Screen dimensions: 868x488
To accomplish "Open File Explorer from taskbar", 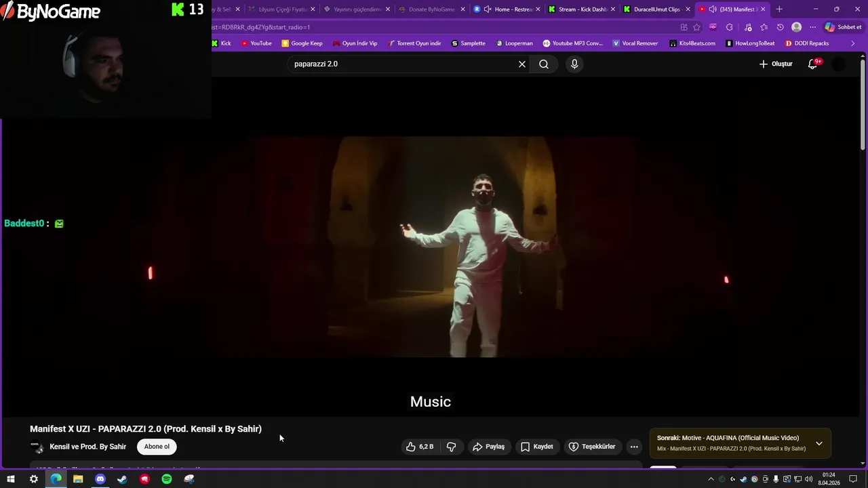I will [x=78, y=479].
